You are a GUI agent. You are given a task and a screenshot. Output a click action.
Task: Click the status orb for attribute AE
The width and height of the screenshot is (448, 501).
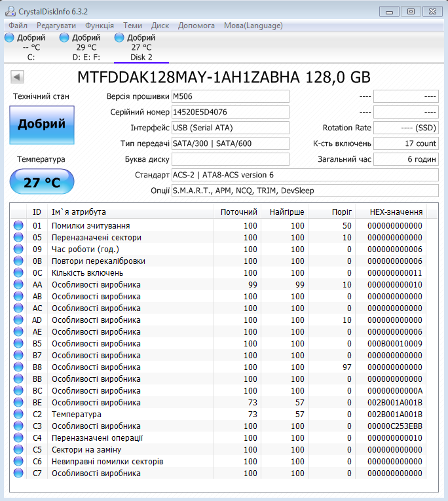tap(18, 331)
